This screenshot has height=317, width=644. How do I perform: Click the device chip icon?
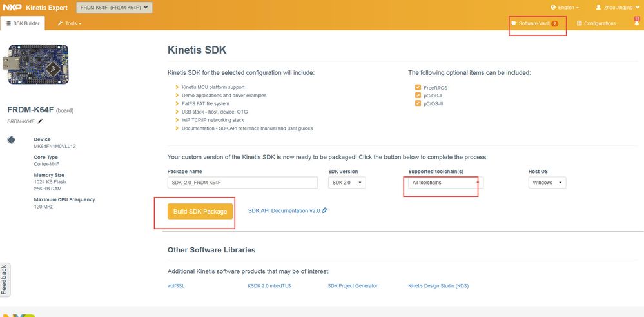pyautogui.click(x=11, y=139)
